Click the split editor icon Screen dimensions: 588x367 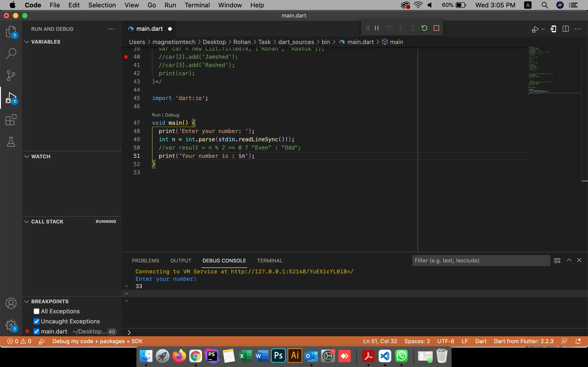point(565,29)
